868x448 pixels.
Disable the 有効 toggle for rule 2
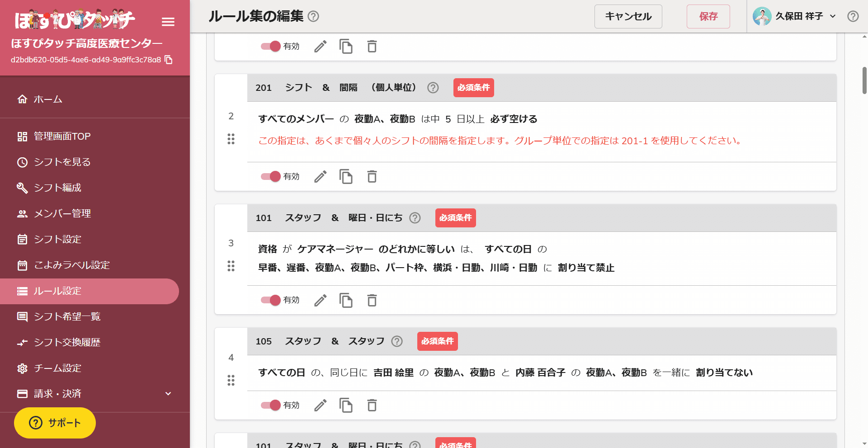tap(271, 176)
